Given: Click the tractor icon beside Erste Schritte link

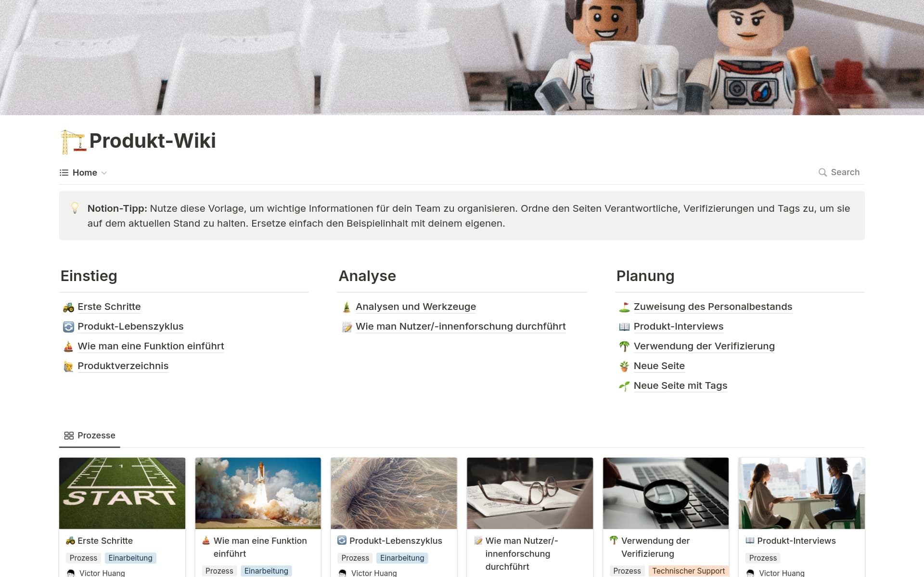Looking at the screenshot, I should 68,307.
